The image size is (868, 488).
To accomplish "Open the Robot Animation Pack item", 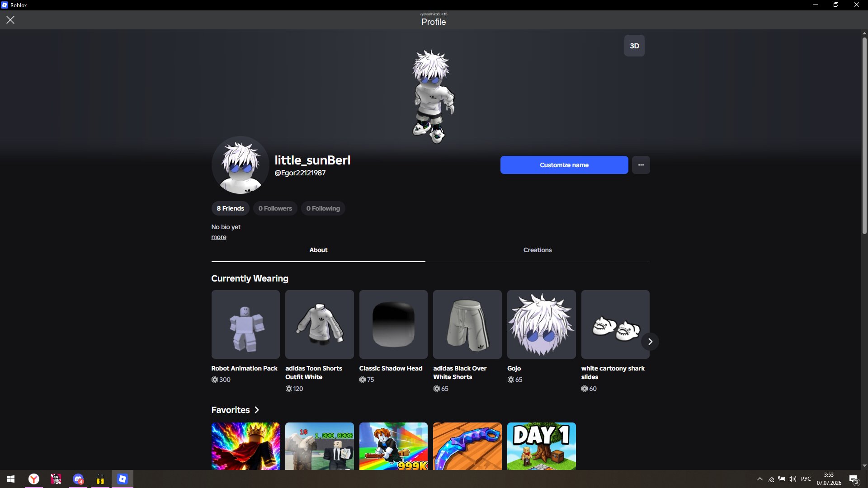I will 245,324.
